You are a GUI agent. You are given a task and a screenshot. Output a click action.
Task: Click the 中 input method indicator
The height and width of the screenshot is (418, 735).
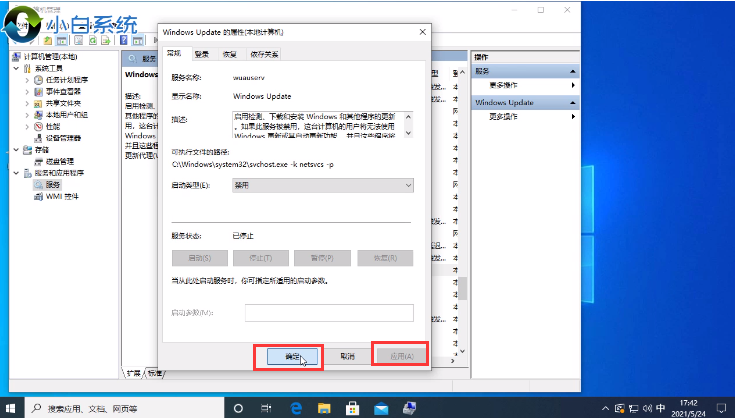[661, 408]
